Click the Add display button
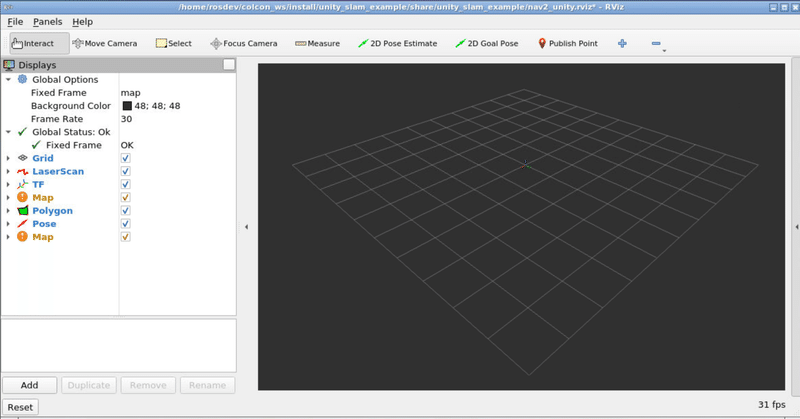800x419 pixels. [x=30, y=385]
